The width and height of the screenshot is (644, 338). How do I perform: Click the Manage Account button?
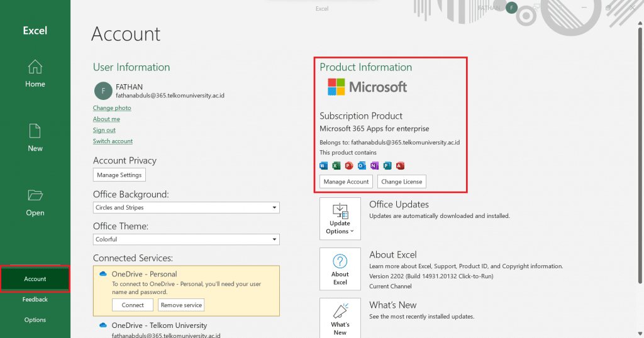pos(346,182)
